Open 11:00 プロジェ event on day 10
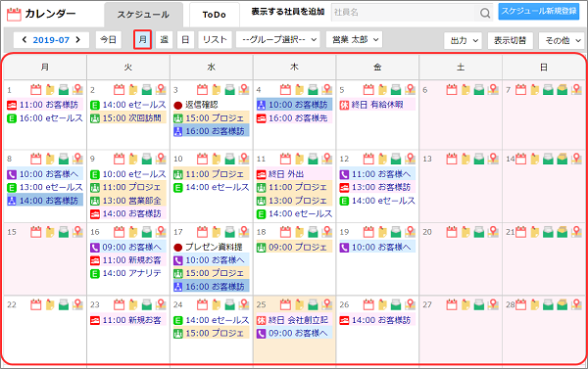Image resolution: width=588 pixels, height=369 pixels. tap(211, 174)
